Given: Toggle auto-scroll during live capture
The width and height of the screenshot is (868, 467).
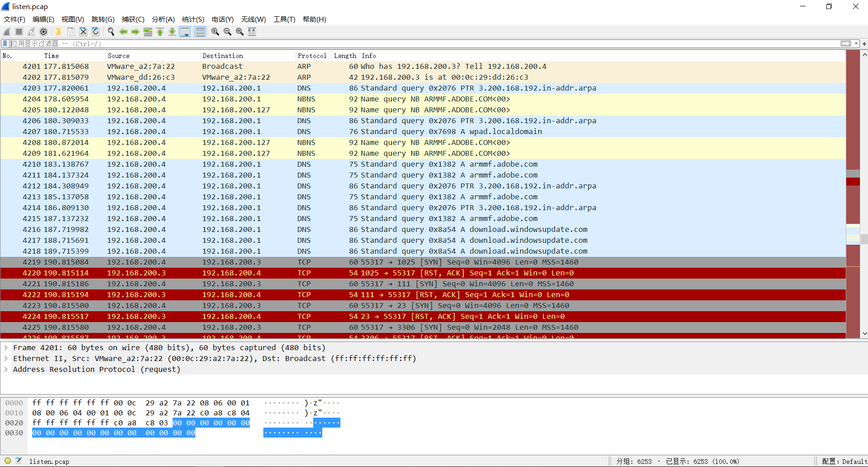Looking at the screenshot, I should (185, 32).
